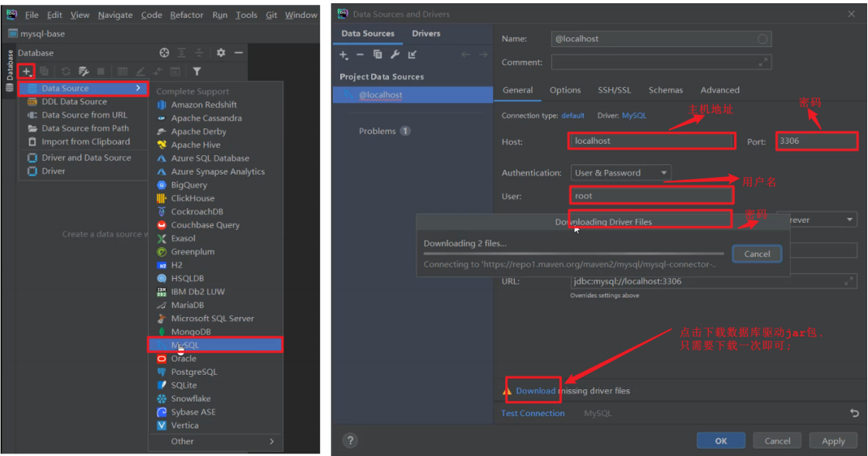Choose MySQL in data source list

[216, 345]
